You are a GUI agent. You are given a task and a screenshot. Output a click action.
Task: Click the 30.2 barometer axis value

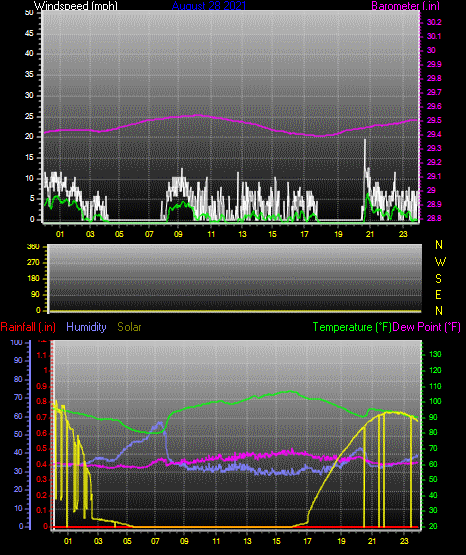[434, 22]
